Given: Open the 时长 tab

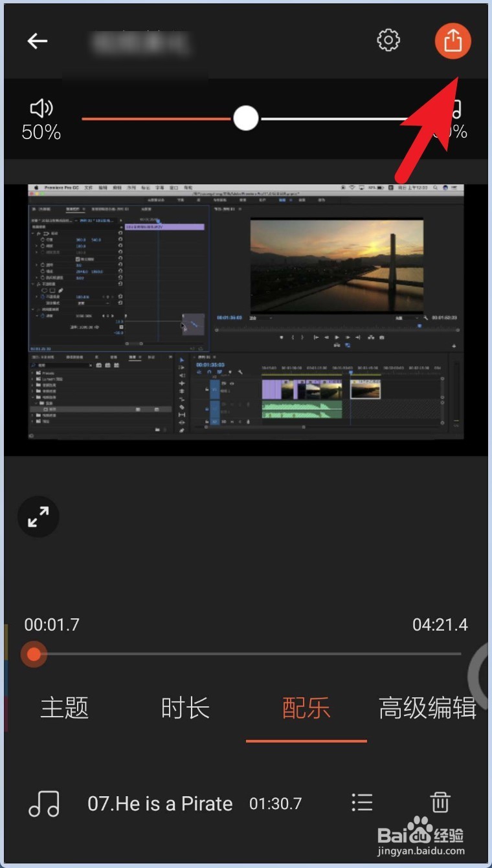Looking at the screenshot, I should (185, 708).
